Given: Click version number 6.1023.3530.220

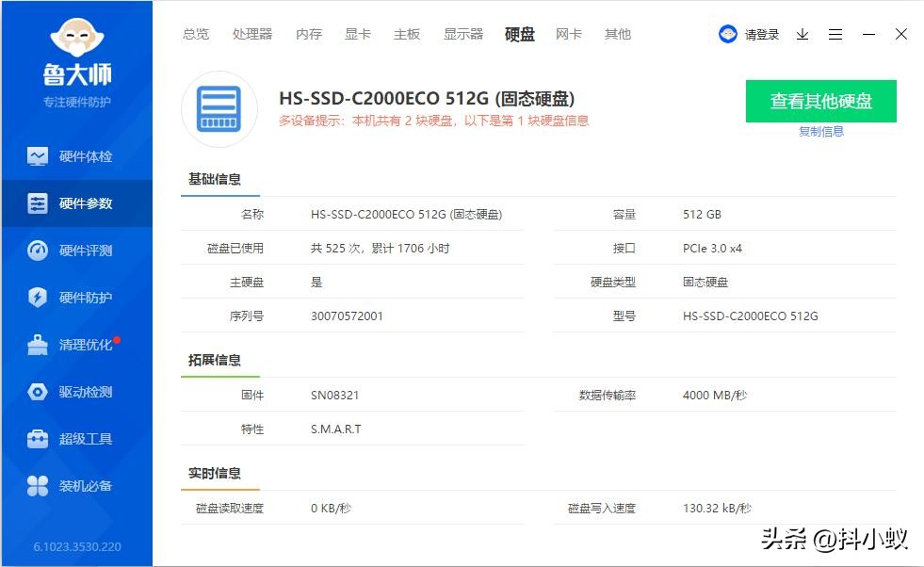Looking at the screenshot, I should [77, 547].
